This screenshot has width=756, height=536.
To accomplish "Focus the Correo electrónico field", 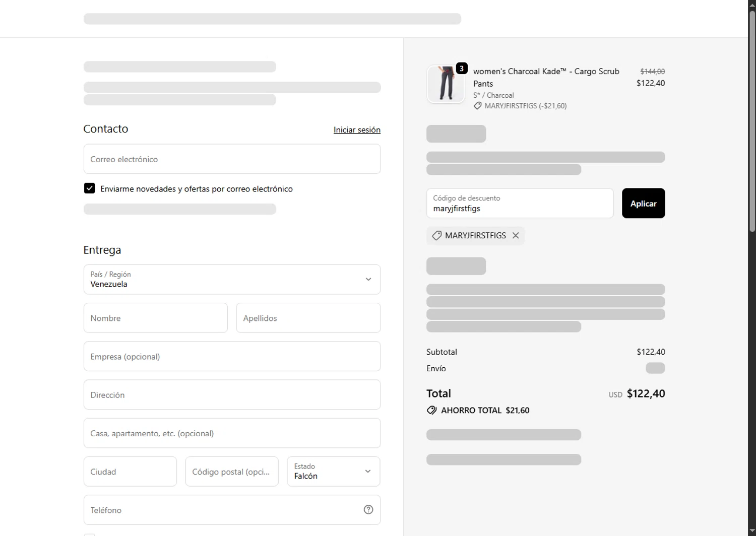I will coord(232,159).
